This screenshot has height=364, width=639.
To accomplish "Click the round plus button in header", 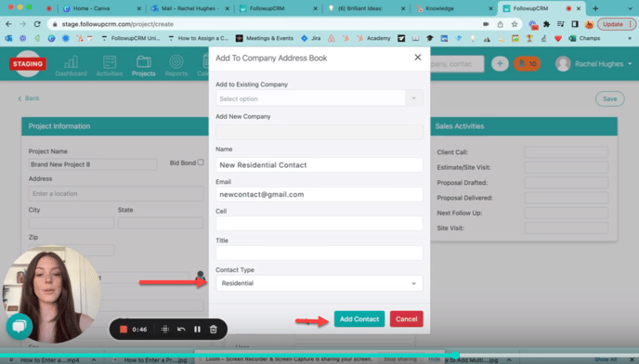I will pyautogui.click(x=500, y=63).
